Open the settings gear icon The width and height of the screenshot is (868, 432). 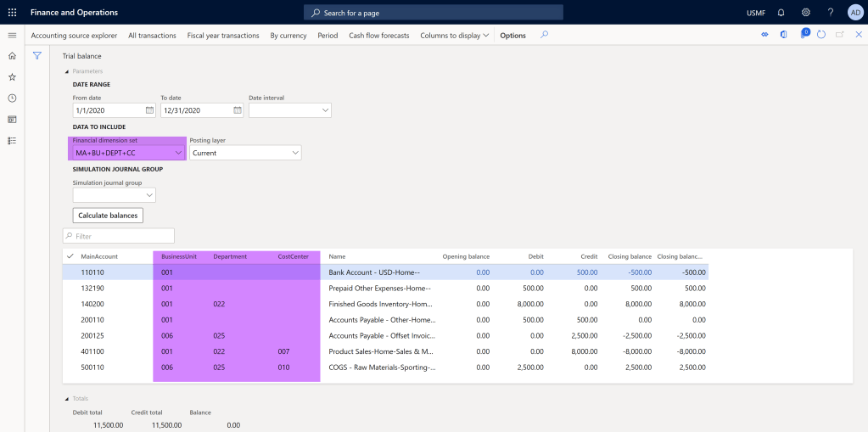[x=805, y=13]
